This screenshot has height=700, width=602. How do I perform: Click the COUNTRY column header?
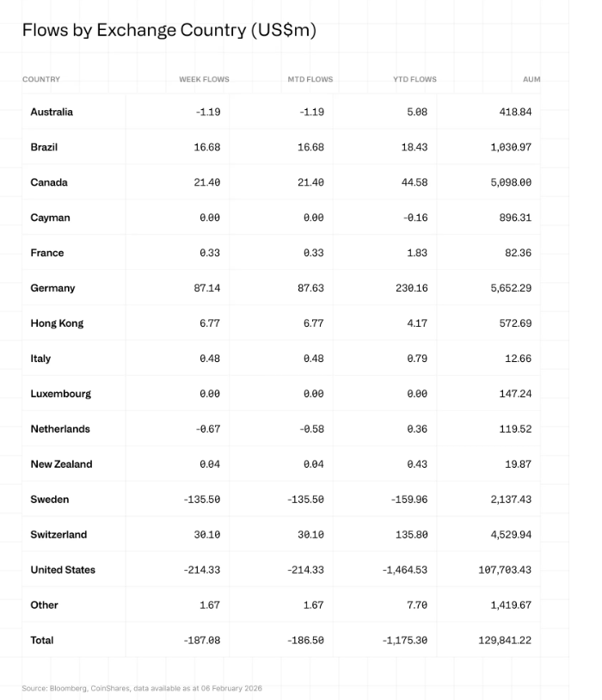(41, 79)
